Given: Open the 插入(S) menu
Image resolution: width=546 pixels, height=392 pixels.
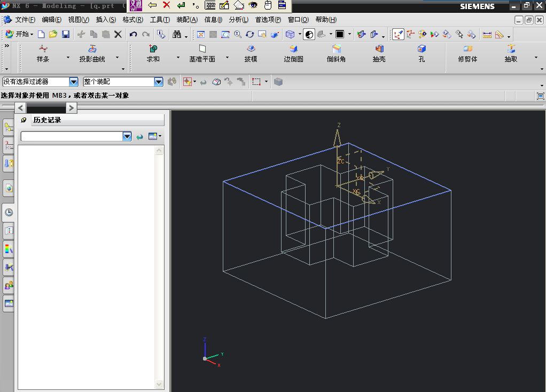Looking at the screenshot, I should (x=106, y=20).
